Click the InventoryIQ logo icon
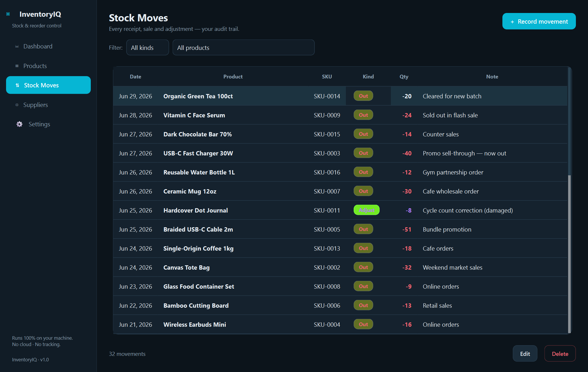The height and width of the screenshot is (372, 588). click(8, 14)
